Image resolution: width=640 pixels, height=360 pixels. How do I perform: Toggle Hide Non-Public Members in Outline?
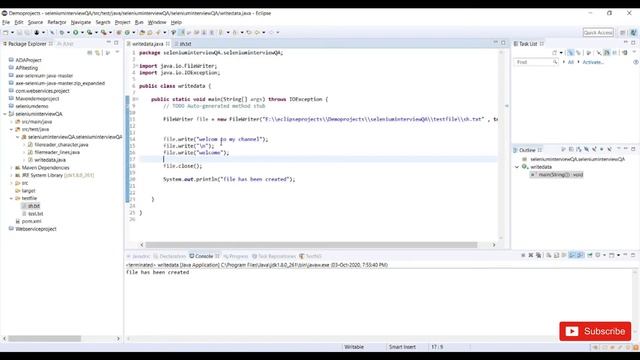pos(601,150)
